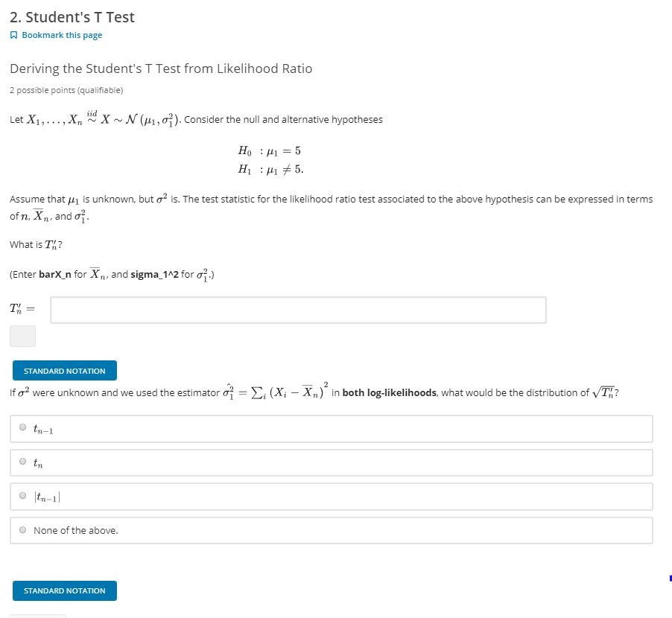Select the t_n radio button
This screenshot has width=672, height=618.
[22, 462]
